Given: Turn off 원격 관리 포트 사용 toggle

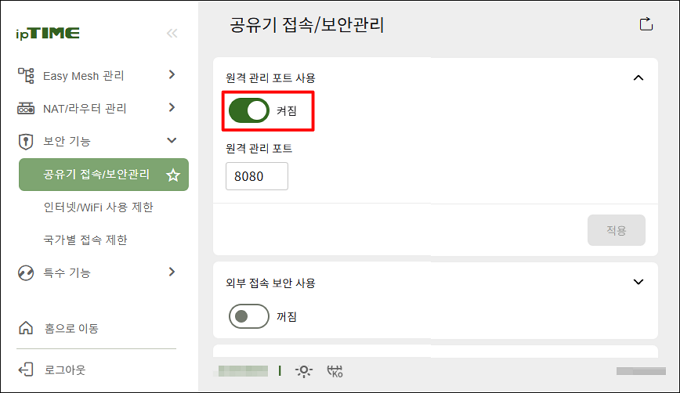Looking at the screenshot, I should [x=249, y=111].
